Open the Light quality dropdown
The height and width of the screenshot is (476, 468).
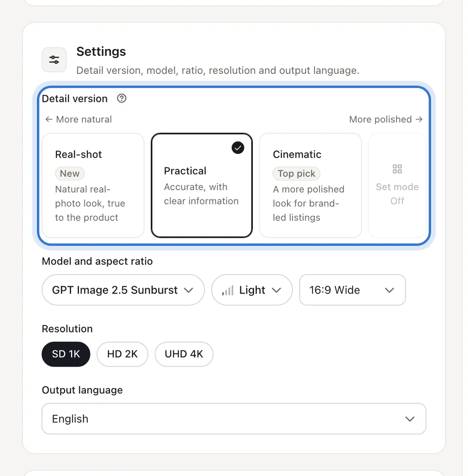(252, 290)
